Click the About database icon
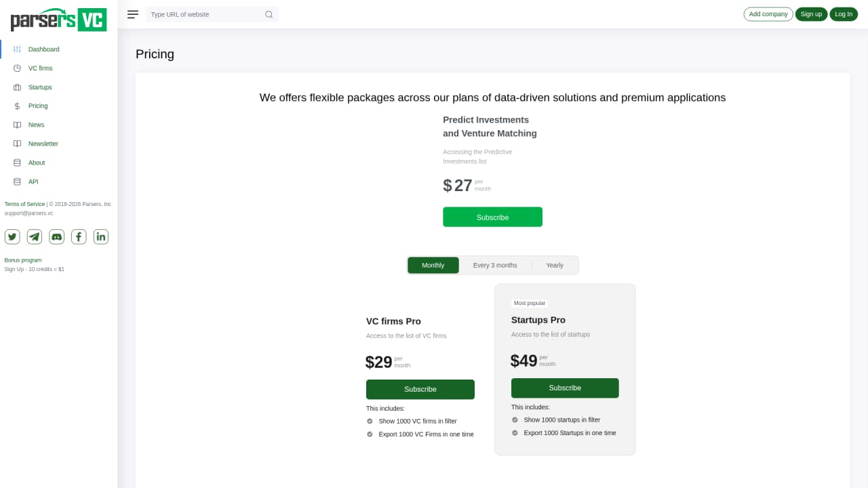The image size is (868, 488). click(x=17, y=163)
